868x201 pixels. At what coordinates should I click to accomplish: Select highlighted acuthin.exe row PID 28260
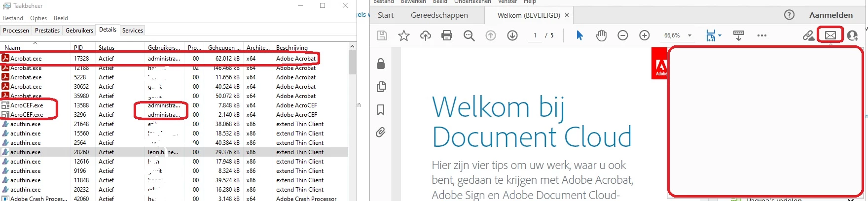coord(175,152)
